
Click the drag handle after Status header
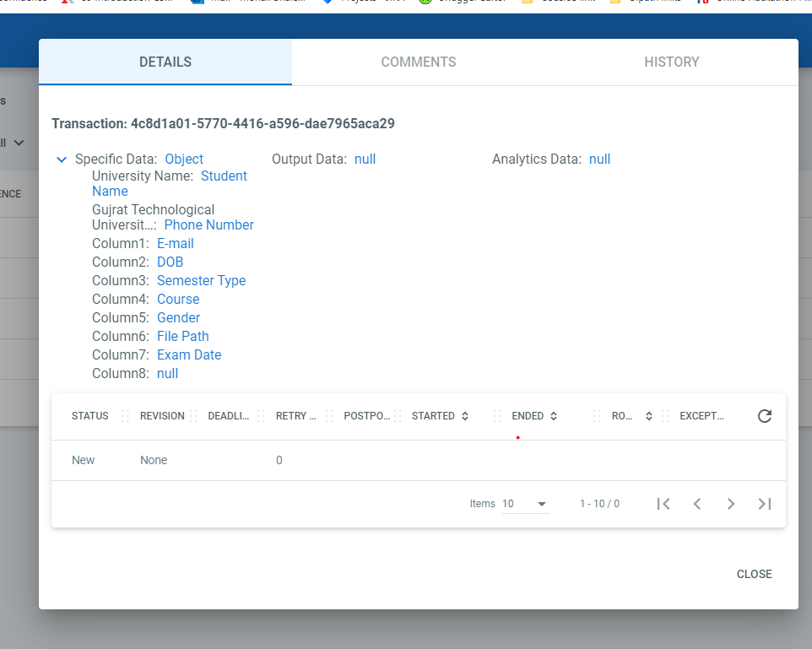pos(125,416)
